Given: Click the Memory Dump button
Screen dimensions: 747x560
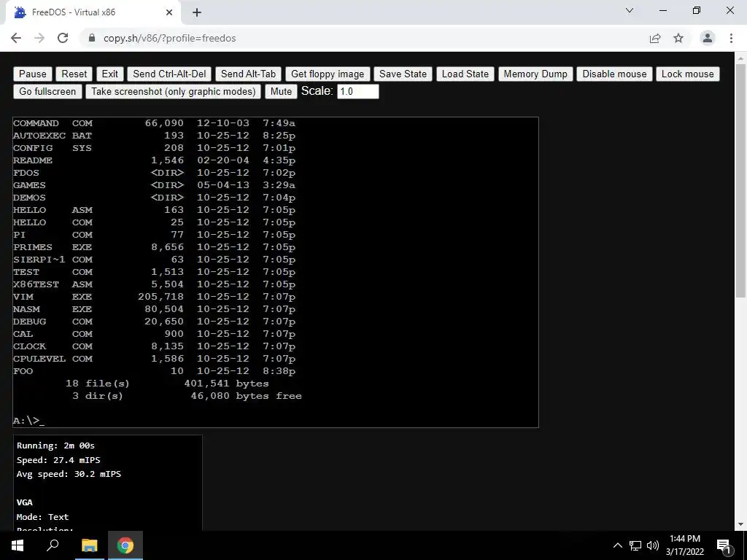Looking at the screenshot, I should click(535, 74).
